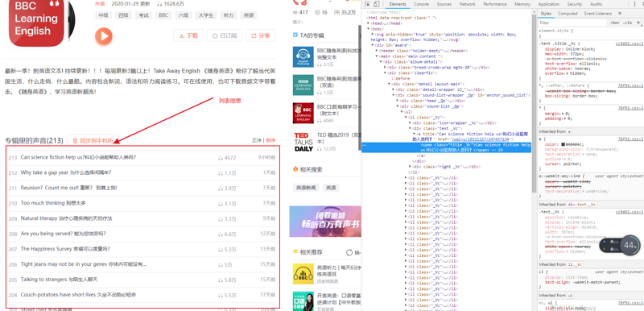This screenshot has height=311, width=644.
Task: Open track 'Too much thinking 别想太多'
Action: [53, 203]
